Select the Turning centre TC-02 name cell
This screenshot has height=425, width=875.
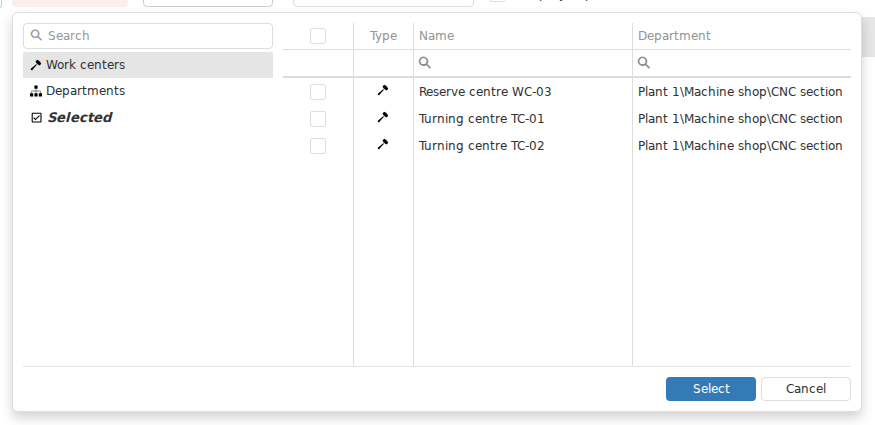coord(523,146)
